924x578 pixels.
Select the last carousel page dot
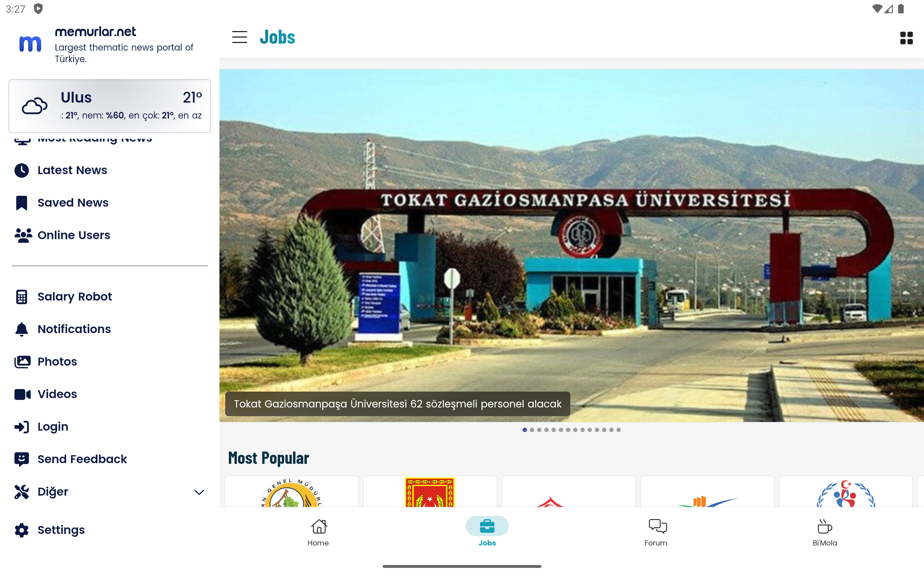point(619,430)
